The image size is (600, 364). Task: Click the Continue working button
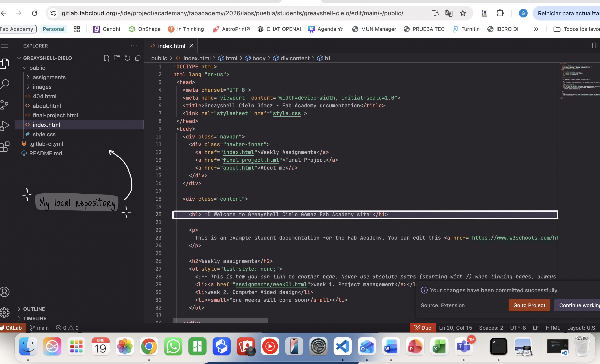click(580, 305)
